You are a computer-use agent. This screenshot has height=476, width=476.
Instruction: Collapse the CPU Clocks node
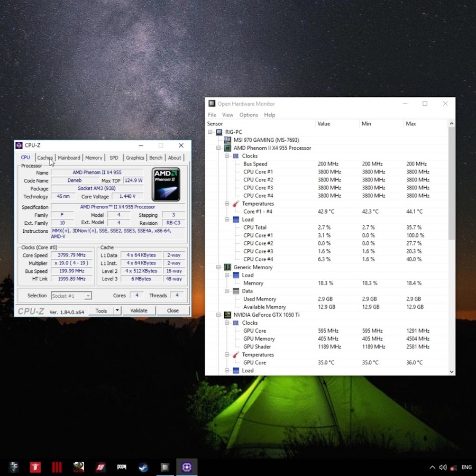(x=227, y=156)
